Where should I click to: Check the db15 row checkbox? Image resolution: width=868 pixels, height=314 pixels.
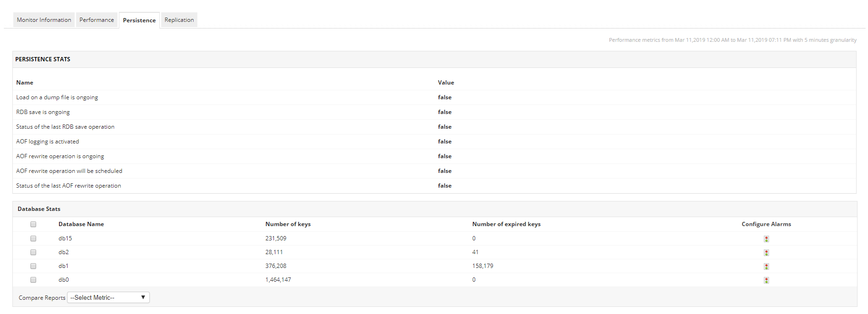33,238
